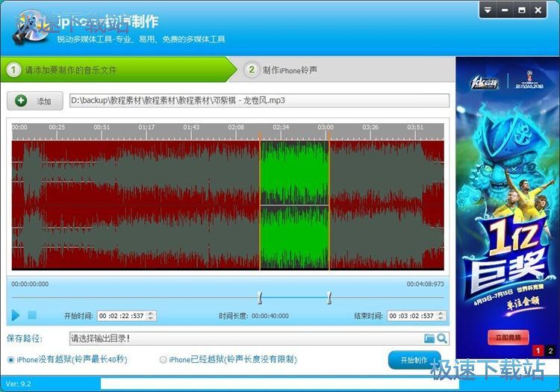Click the 1亿巨奖 advertisement banner
Screen dimensions: 560x392
(508, 207)
